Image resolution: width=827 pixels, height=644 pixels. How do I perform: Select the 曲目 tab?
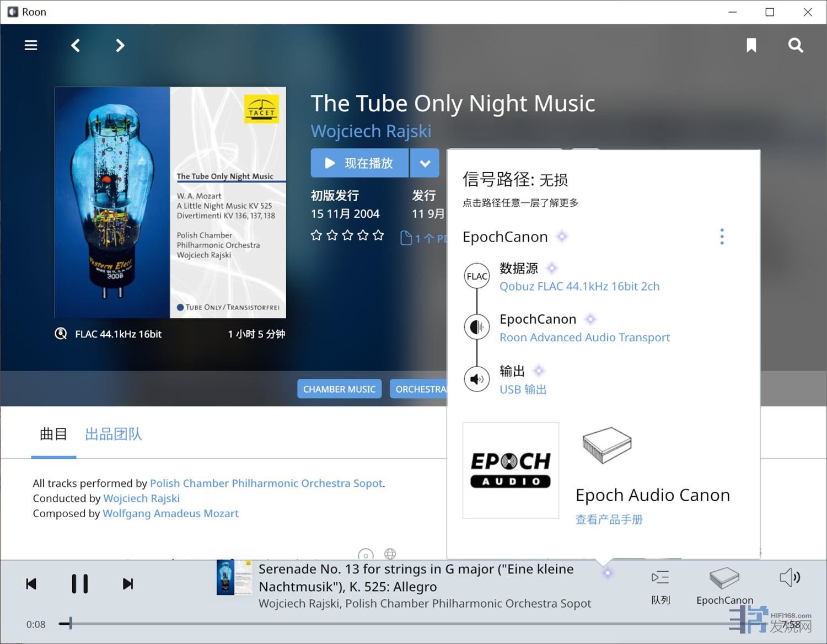[x=53, y=434]
